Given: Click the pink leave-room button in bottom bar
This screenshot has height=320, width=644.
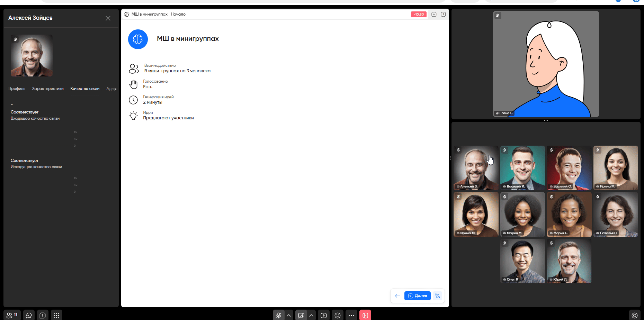Looking at the screenshot, I should 365,315.
